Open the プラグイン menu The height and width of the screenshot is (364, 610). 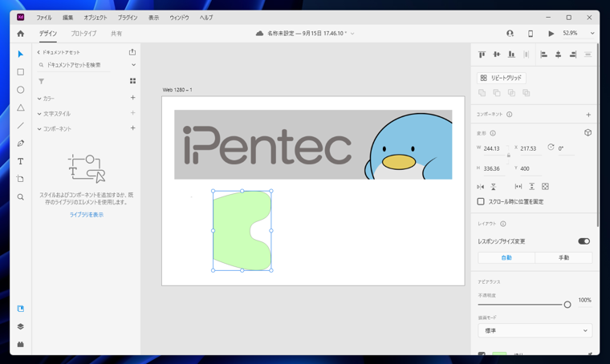click(x=128, y=18)
